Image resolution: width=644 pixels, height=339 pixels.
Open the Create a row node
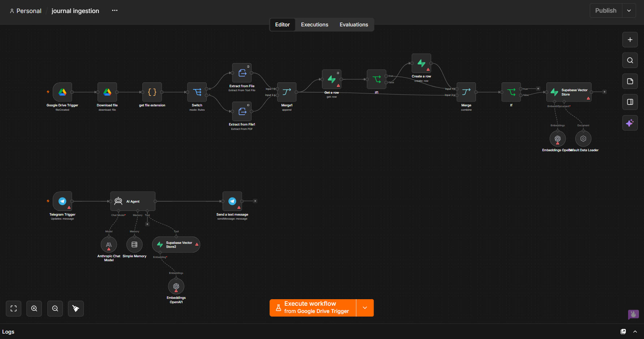[x=421, y=63]
